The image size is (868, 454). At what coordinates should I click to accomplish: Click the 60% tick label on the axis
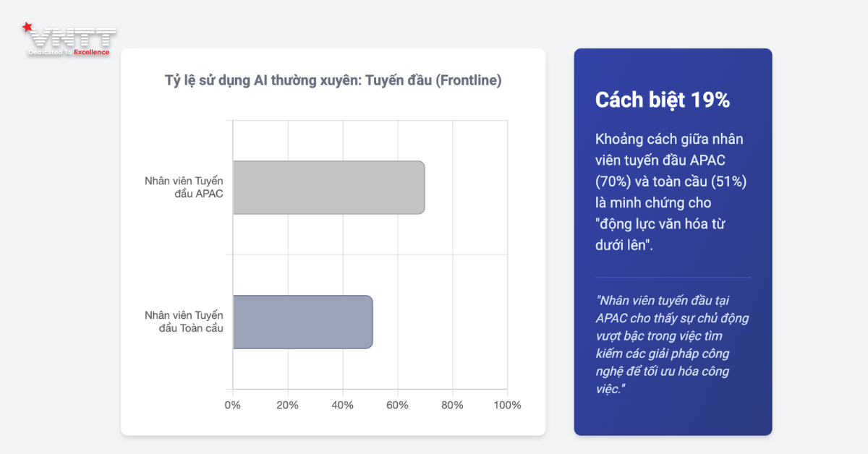click(x=397, y=405)
